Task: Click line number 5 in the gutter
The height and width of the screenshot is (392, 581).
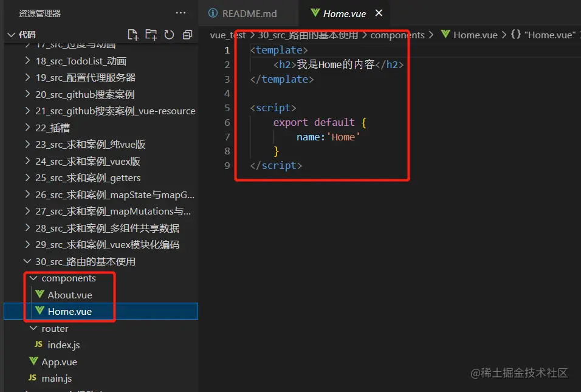Action: [x=227, y=108]
